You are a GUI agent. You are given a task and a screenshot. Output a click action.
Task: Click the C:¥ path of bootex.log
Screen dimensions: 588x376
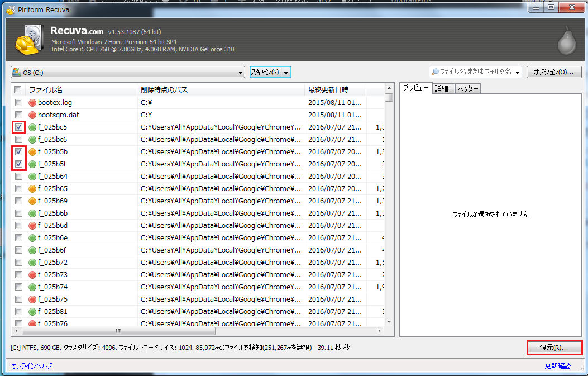point(146,102)
